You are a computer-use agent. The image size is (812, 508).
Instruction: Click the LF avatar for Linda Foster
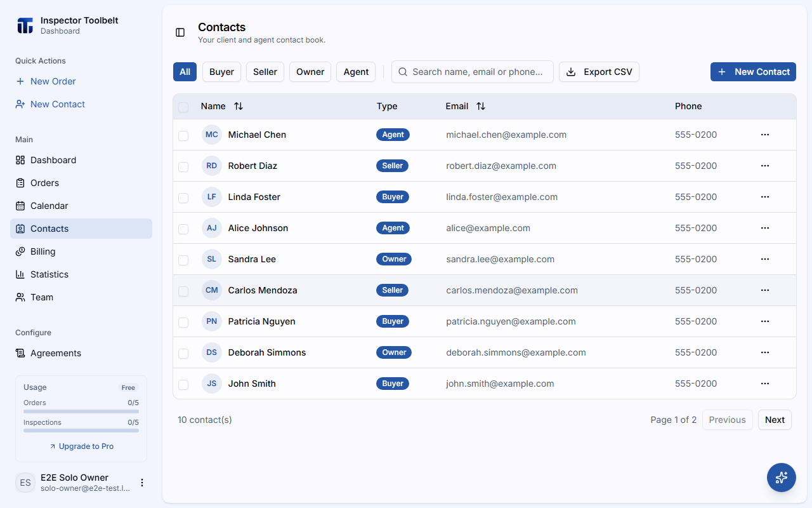(212, 197)
